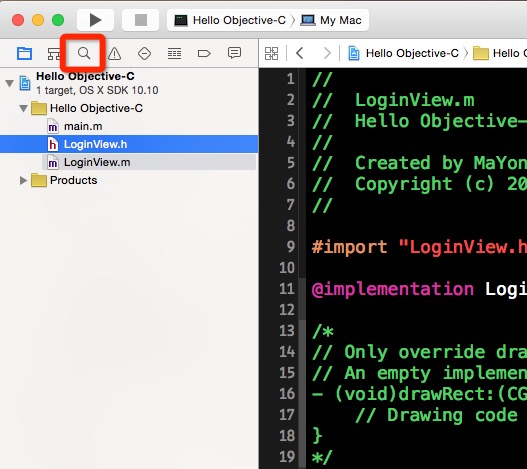Click line number 11 in gutter

click(286, 289)
